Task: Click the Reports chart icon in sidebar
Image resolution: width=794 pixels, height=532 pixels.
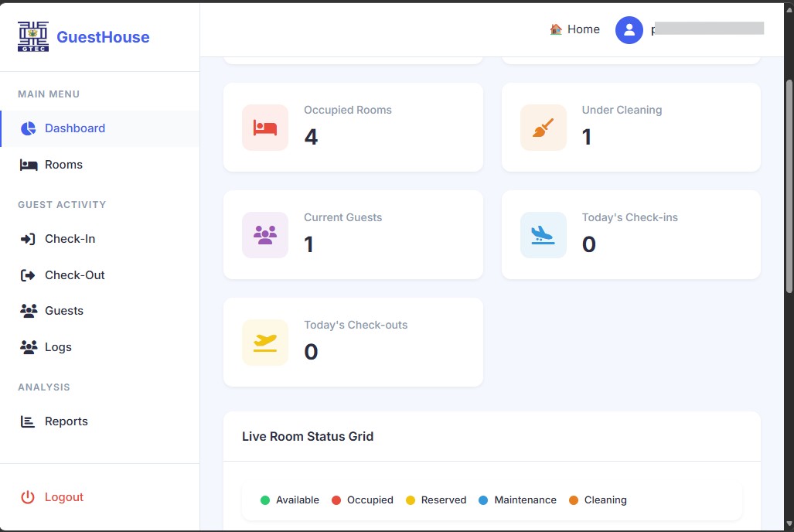Action: point(29,421)
